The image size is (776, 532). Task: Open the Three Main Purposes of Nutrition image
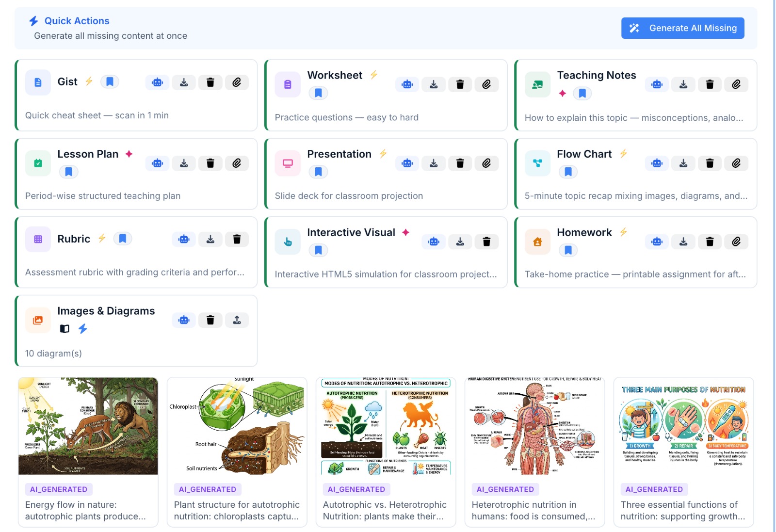point(684,426)
